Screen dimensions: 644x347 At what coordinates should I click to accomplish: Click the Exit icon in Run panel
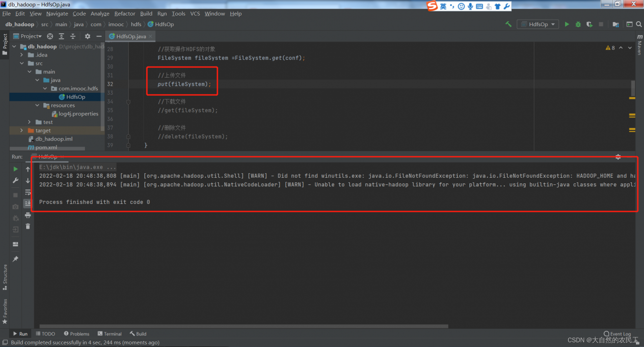coord(16,229)
